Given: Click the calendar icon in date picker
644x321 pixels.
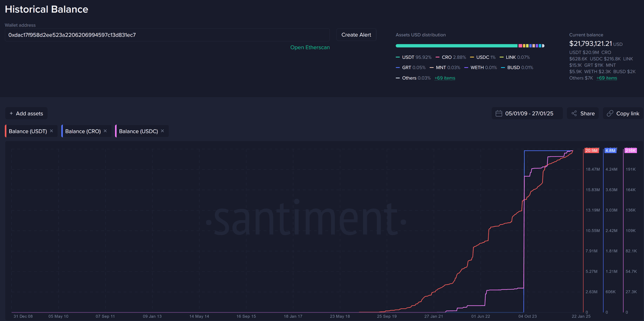Looking at the screenshot, I should (499, 113).
